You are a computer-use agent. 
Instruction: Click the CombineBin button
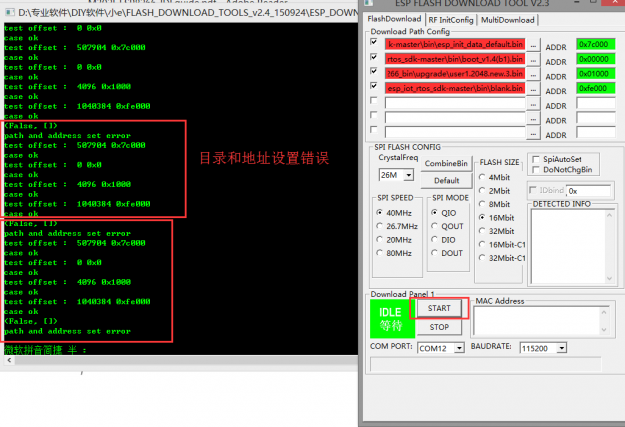tap(446, 163)
